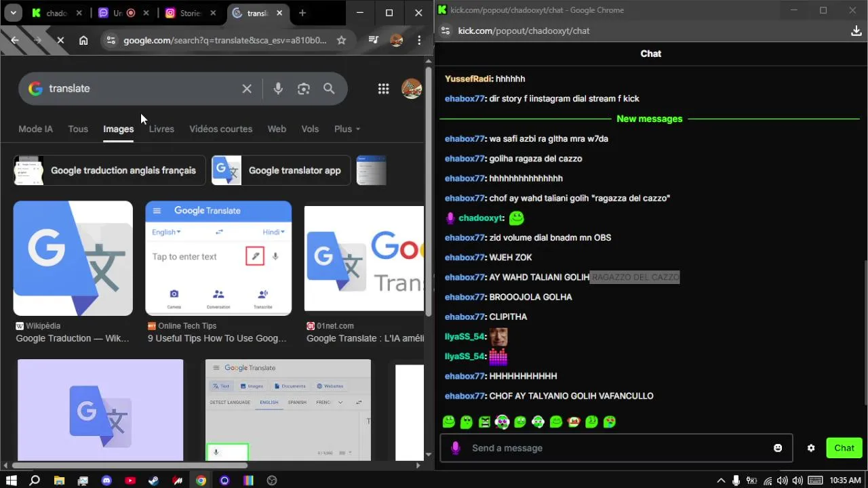
Task: Click the google.com URL address bar
Action: pyautogui.click(x=225, y=40)
